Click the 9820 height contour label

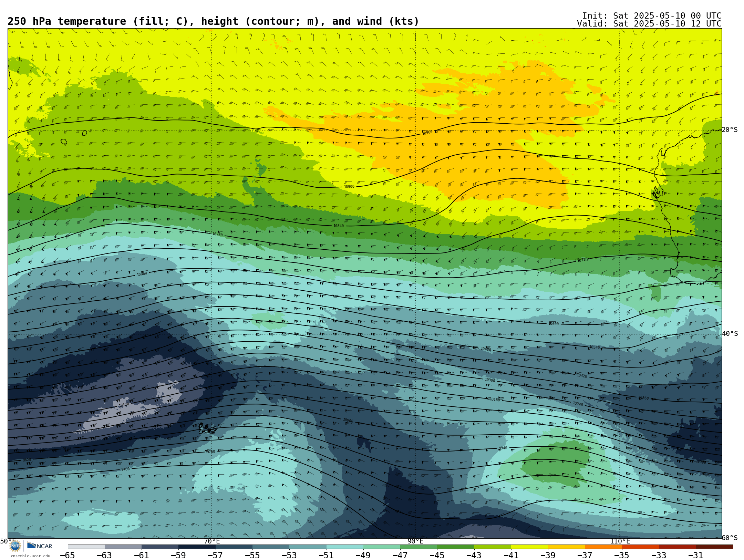tap(27, 460)
